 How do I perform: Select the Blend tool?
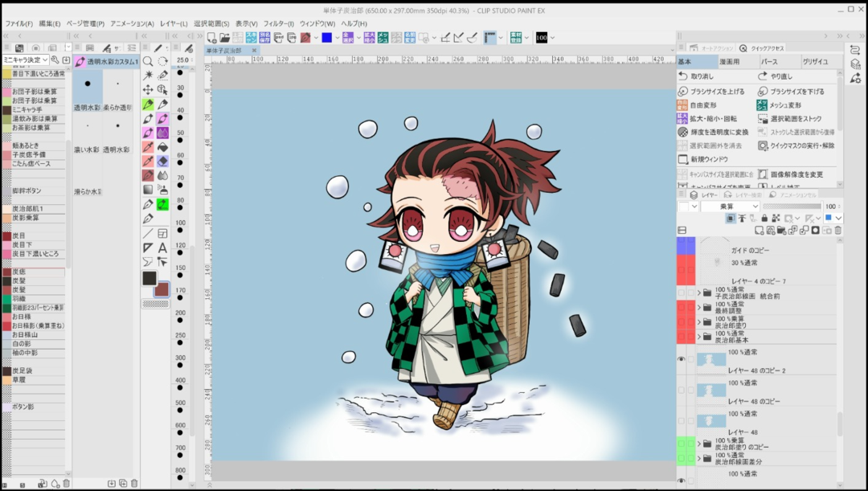coord(162,175)
